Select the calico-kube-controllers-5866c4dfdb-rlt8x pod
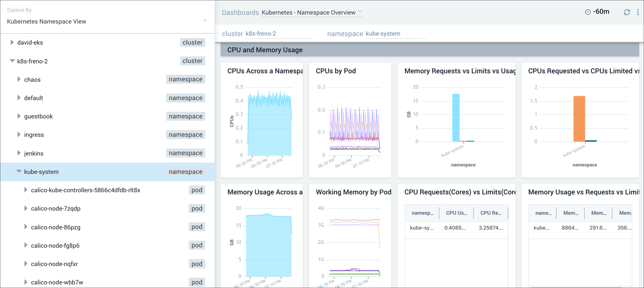Viewport: 644px width, 288px height. [86, 190]
